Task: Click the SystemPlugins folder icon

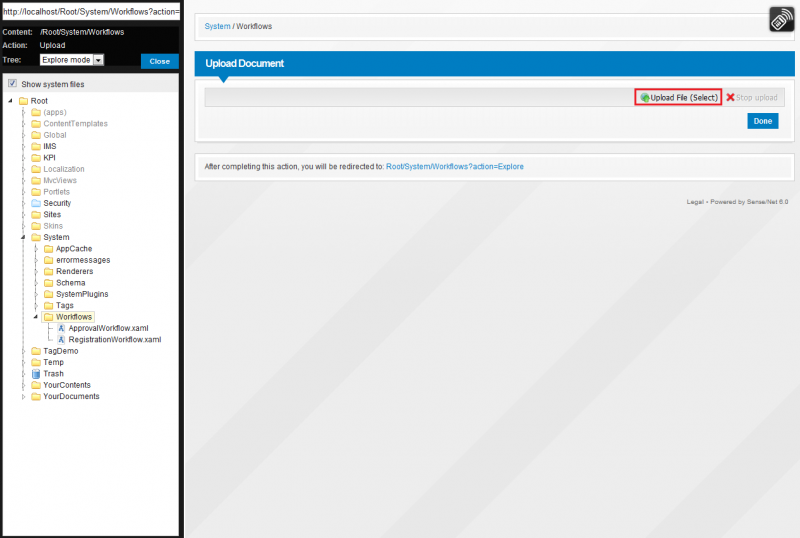Action: click(x=48, y=294)
